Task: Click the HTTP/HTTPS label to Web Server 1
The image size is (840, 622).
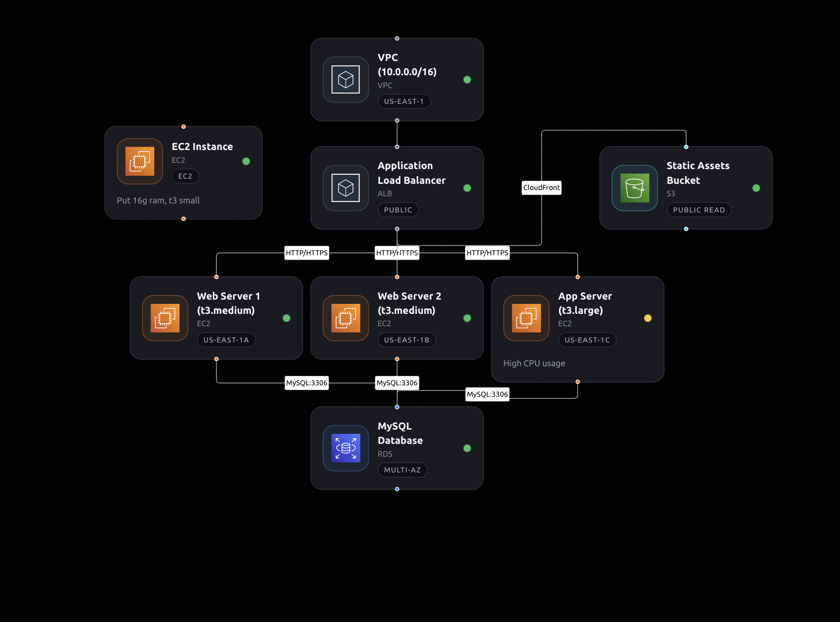Action: point(307,253)
